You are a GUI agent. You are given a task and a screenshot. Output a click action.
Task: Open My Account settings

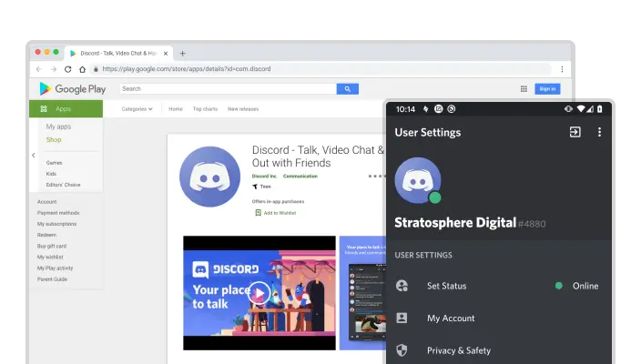point(499,318)
